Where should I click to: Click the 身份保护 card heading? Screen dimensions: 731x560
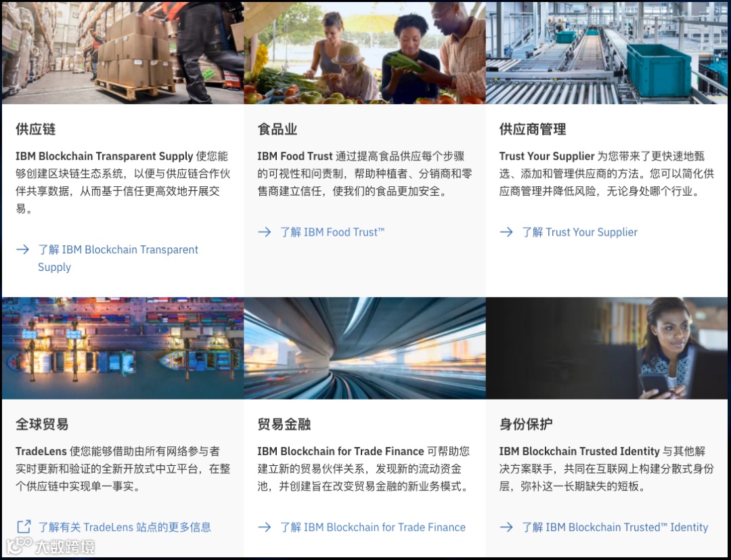pos(526,425)
